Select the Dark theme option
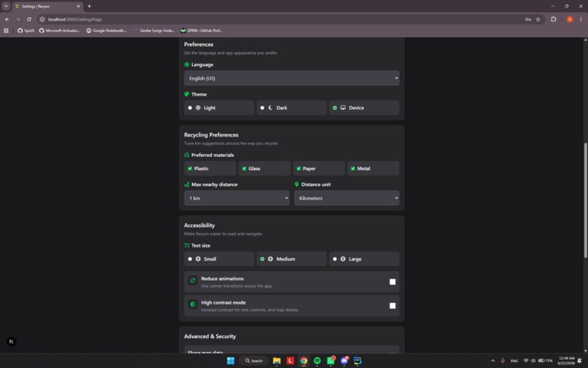The height and width of the screenshot is (368, 588). pos(291,108)
